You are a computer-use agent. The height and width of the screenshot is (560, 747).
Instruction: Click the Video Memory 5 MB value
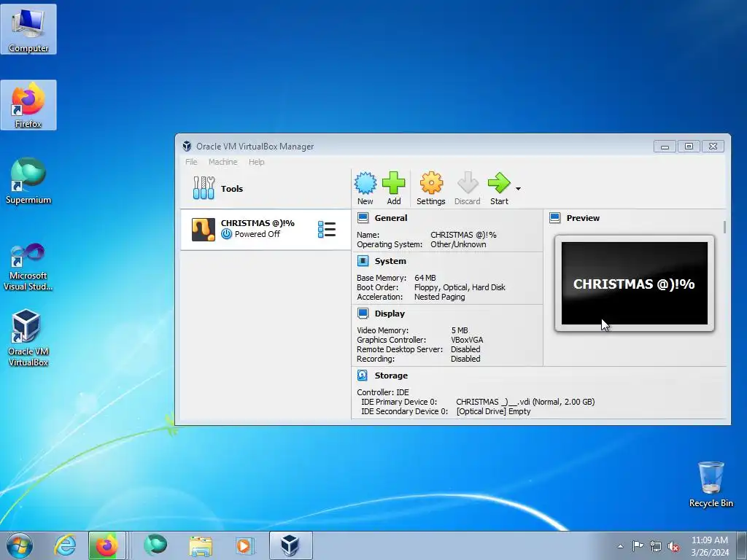tap(460, 330)
